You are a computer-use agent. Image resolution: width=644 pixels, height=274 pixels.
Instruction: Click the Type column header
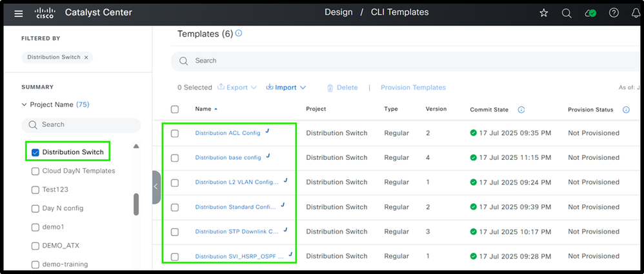point(391,109)
